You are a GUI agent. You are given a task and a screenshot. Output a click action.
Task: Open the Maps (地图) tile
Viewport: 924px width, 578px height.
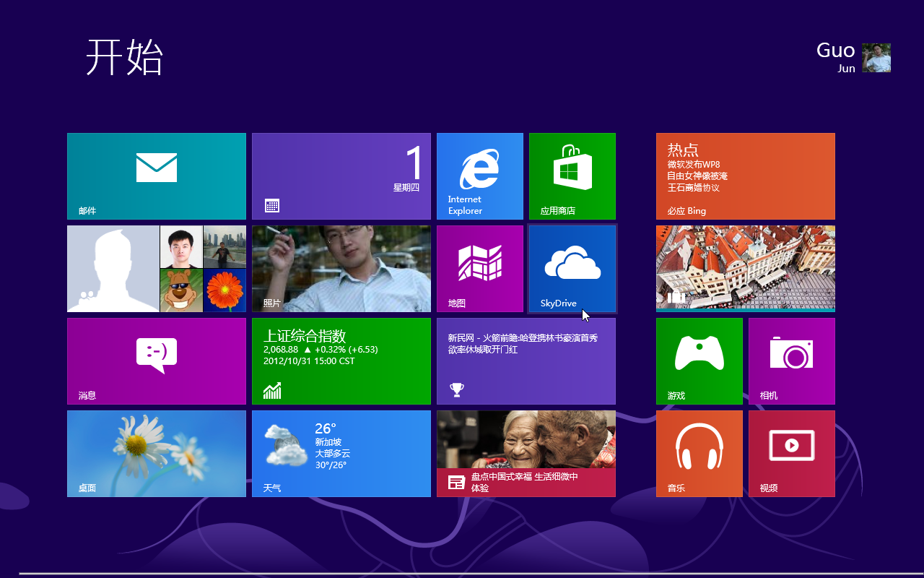pos(479,268)
